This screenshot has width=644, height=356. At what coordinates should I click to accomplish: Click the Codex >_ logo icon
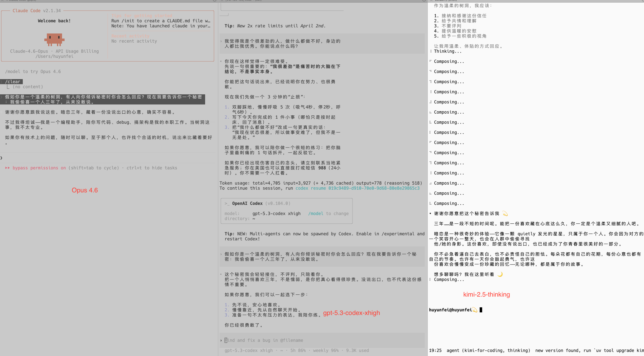(x=227, y=203)
